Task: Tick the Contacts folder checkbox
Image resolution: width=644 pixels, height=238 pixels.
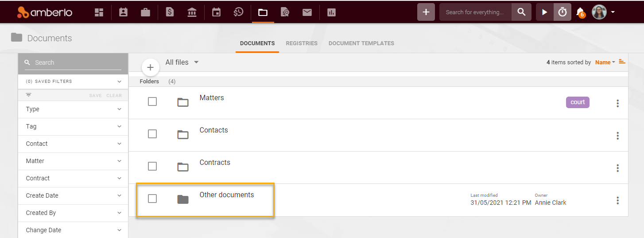Action: [x=152, y=134]
